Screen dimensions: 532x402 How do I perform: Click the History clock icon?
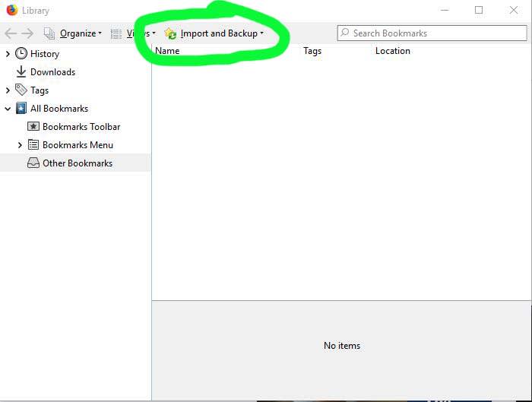[21, 54]
